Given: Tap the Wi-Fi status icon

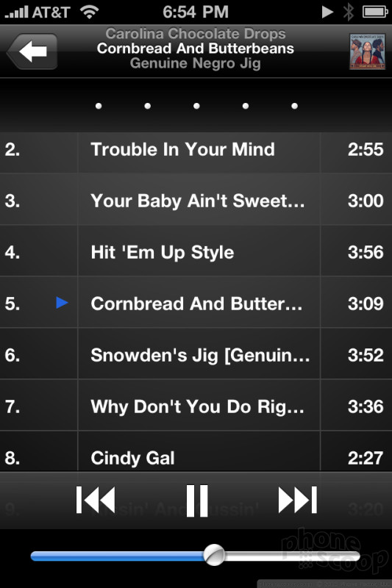Looking at the screenshot, I should click(89, 12).
